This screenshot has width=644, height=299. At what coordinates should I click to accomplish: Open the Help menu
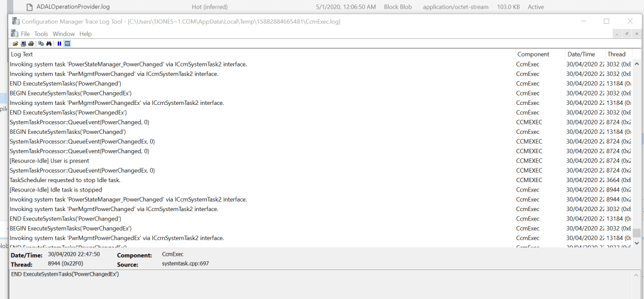86,34
